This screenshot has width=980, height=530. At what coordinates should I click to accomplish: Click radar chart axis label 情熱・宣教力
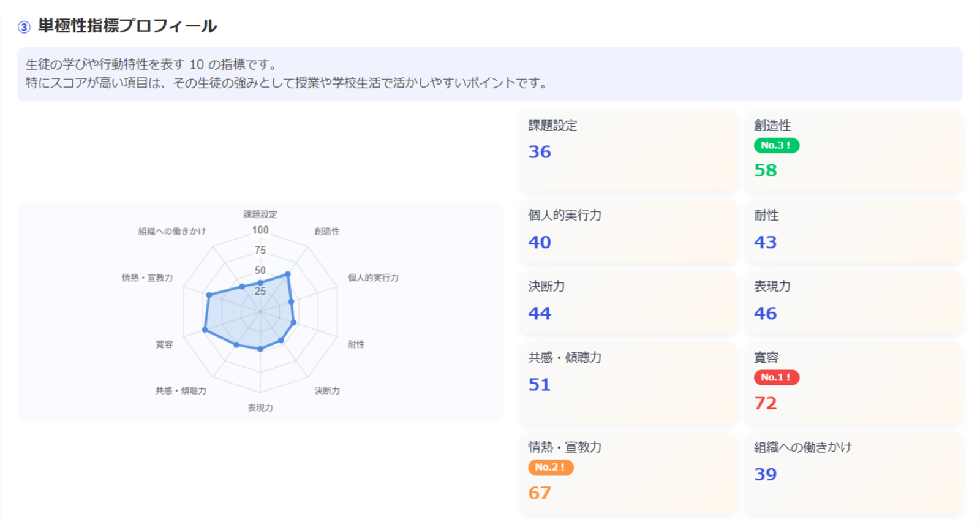[x=147, y=278]
